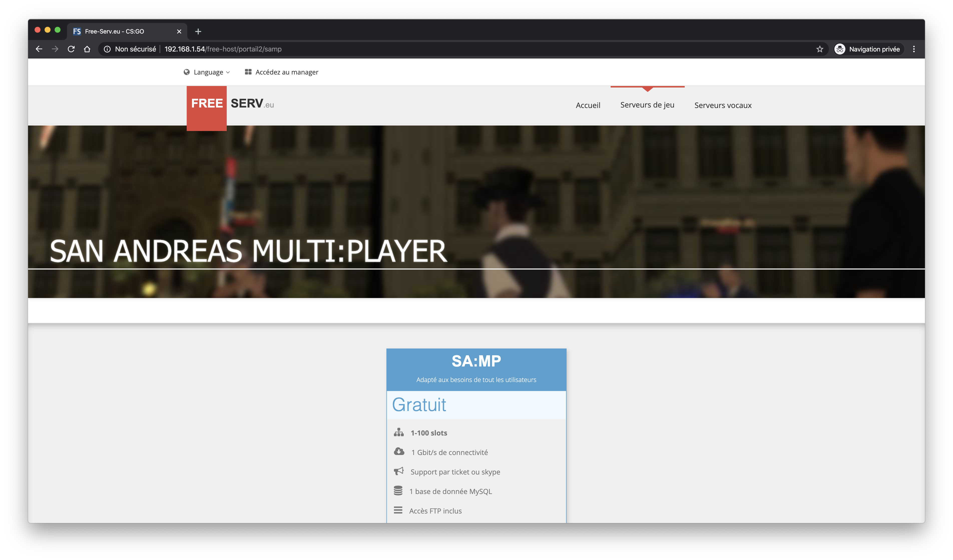
Task: Click the network slots icon
Action: coord(399,432)
